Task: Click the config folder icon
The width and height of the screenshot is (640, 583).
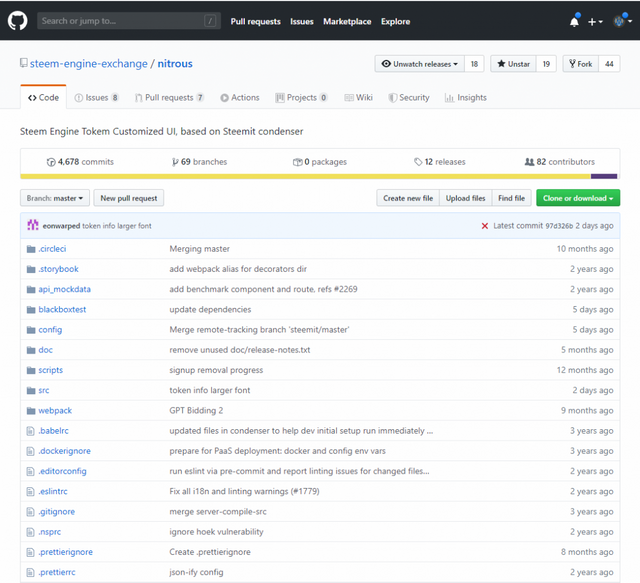Action: 31,330
